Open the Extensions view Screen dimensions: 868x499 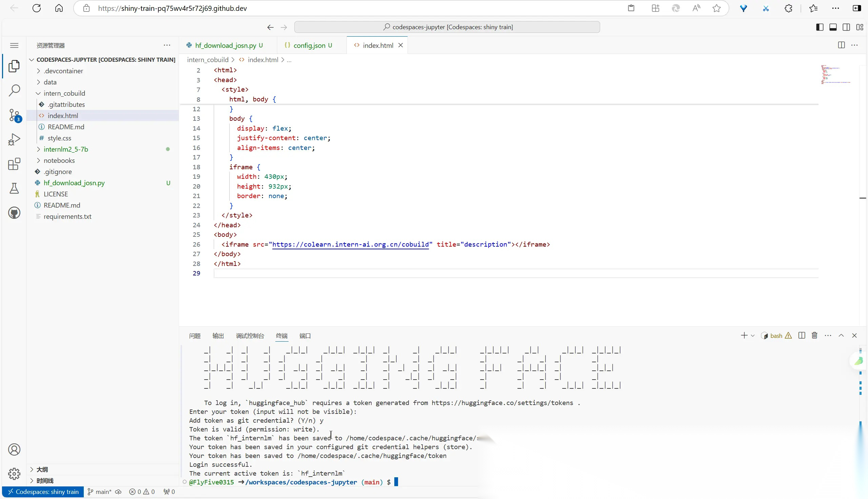(14, 164)
